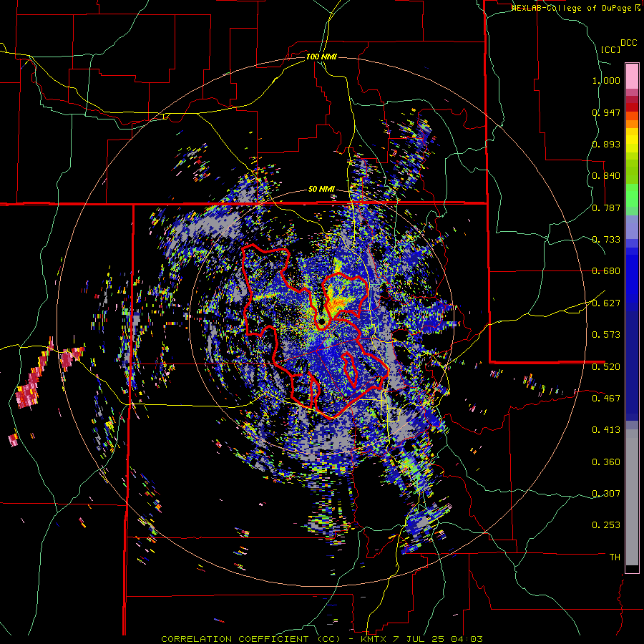Select the 0.893 scale value

click(x=606, y=144)
